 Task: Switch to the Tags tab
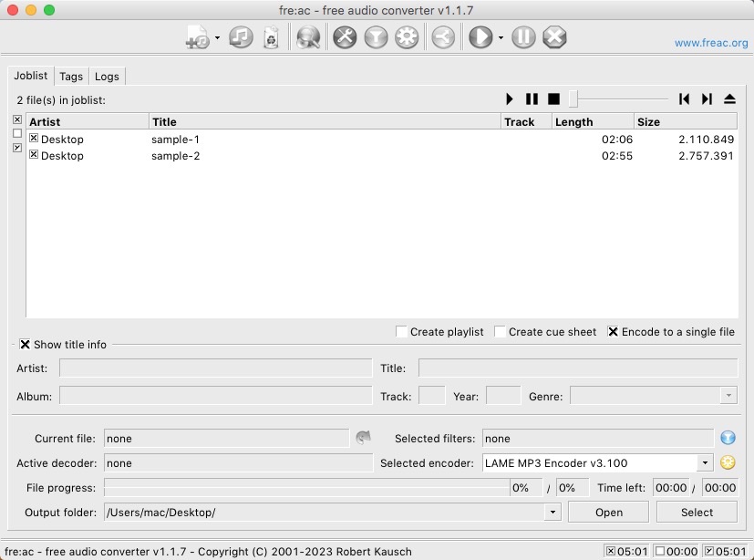click(x=71, y=77)
